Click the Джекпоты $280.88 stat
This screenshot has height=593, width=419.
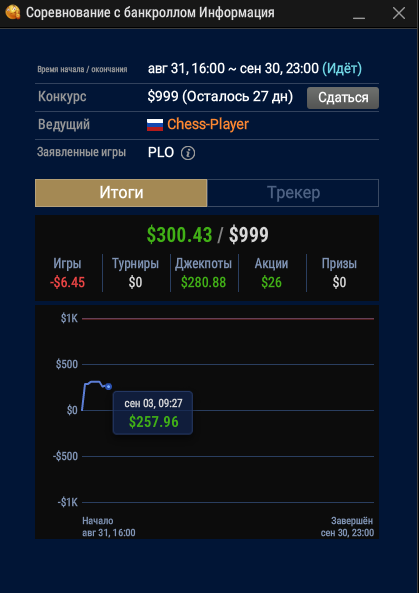203,273
